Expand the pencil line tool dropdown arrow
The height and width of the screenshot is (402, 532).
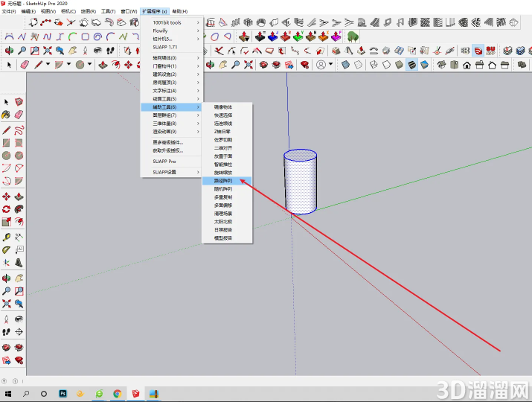coord(48,64)
